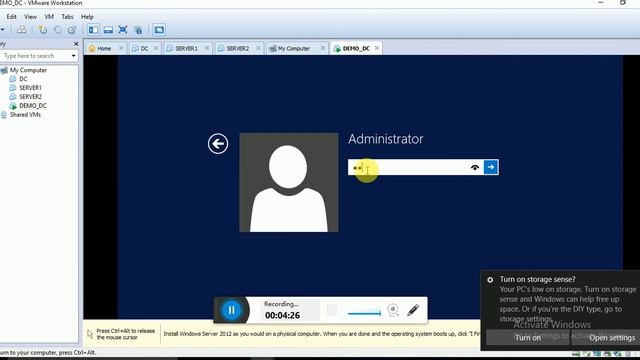The width and height of the screenshot is (640, 360).
Task: Open the pencil annotation tool in recorder
Action: (x=413, y=310)
